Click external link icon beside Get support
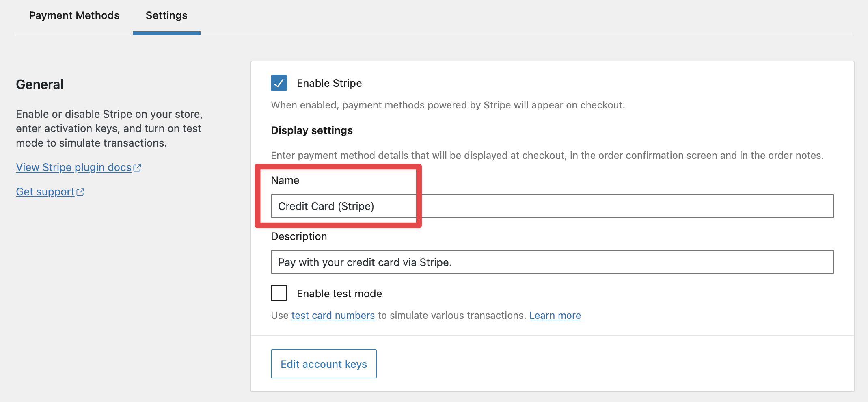Viewport: 868px width, 402px height. click(80, 192)
